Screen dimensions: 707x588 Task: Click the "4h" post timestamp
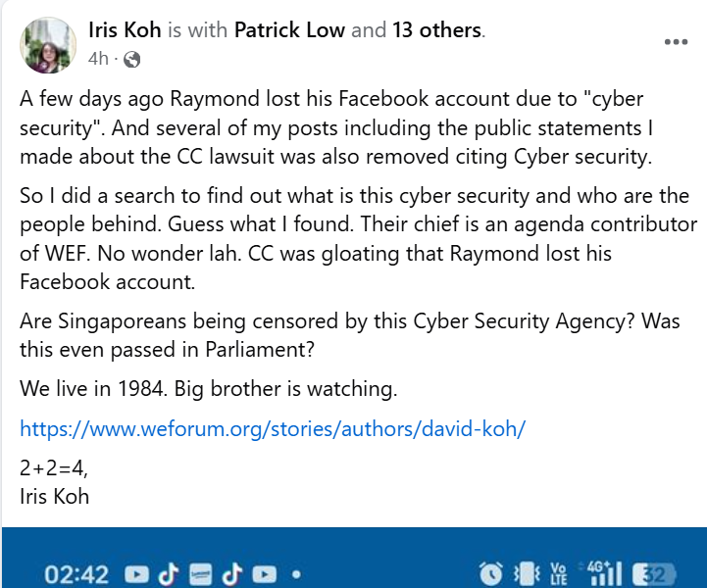click(x=97, y=59)
